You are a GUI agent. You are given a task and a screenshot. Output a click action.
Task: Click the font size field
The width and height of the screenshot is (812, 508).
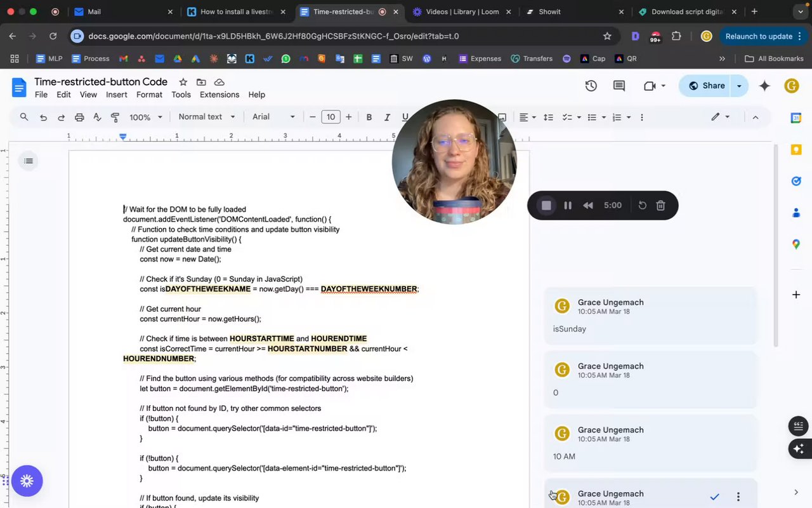tap(331, 117)
